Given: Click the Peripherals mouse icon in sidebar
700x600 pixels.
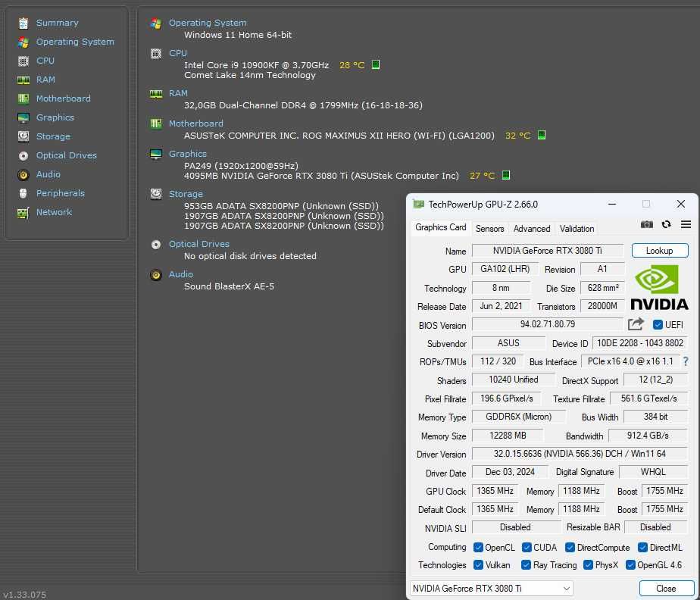Looking at the screenshot, I should click(x=23, y=194).
